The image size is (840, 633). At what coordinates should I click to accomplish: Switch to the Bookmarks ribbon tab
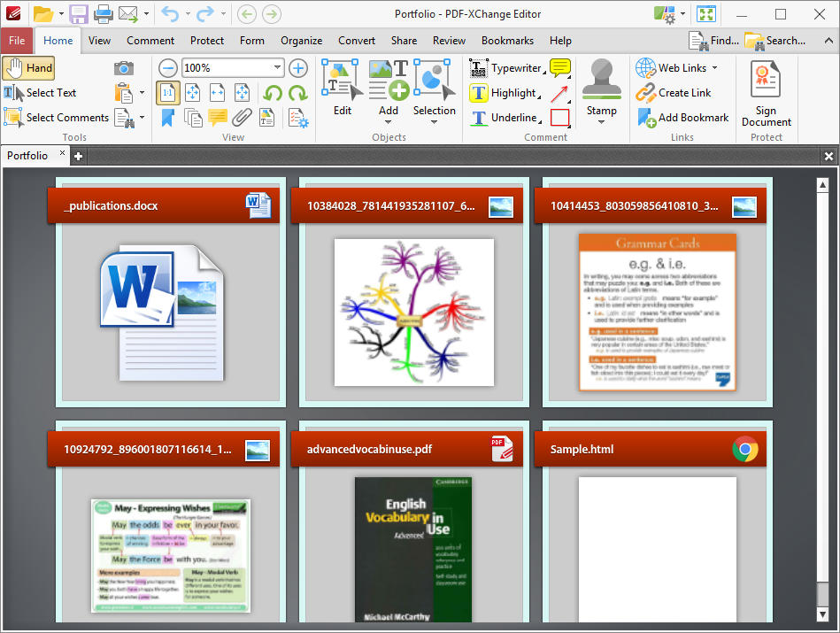click(x=507, y=40)
